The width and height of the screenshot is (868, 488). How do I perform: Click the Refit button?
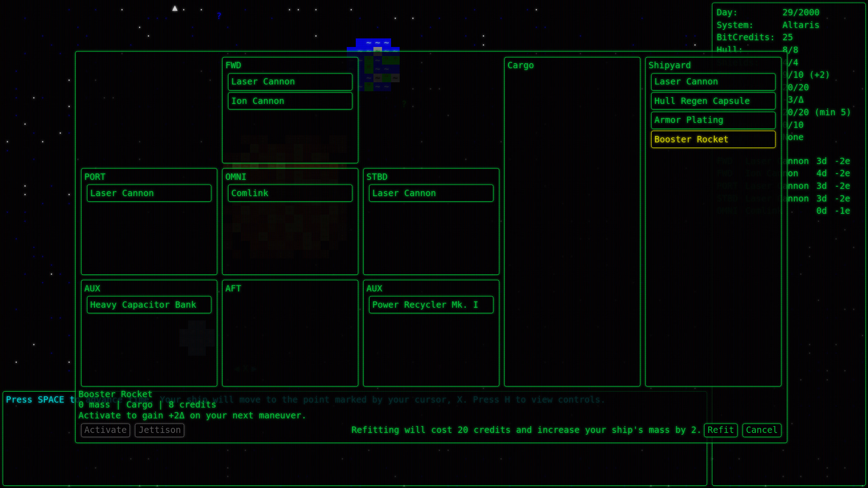[x=721, y=430]
